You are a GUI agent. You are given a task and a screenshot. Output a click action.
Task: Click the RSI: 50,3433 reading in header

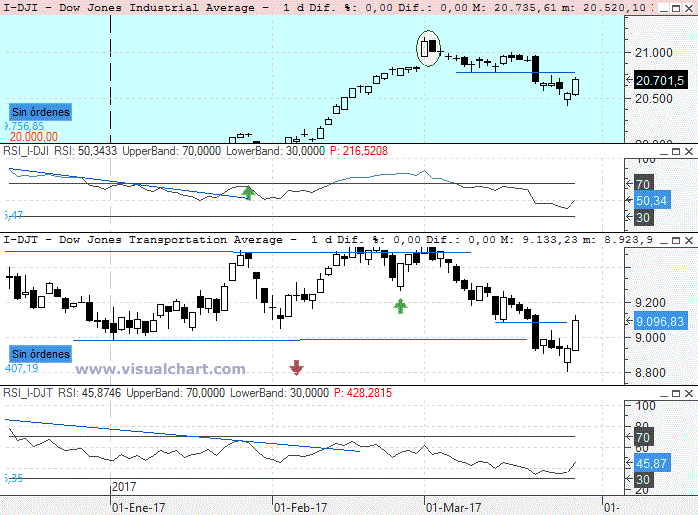pyautogui.click(x=85, y=151)
